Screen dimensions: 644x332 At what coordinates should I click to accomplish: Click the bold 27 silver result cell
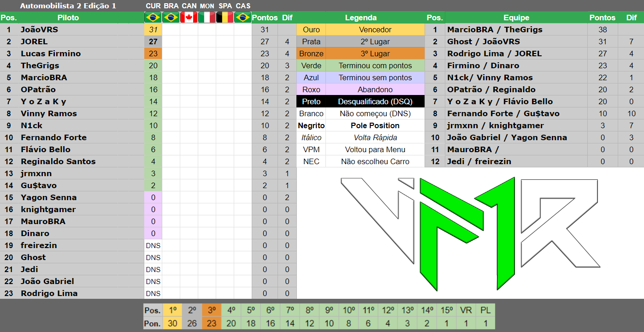(153, 41)
